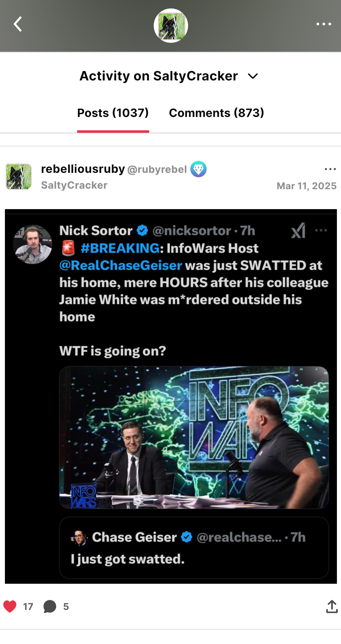Tap the blue diamond badge icon
Screen dimensions: 341x644
[x=198, y=169]
